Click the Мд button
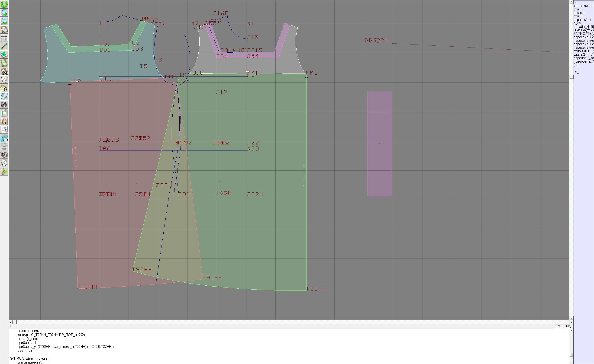 coord(568,326)
